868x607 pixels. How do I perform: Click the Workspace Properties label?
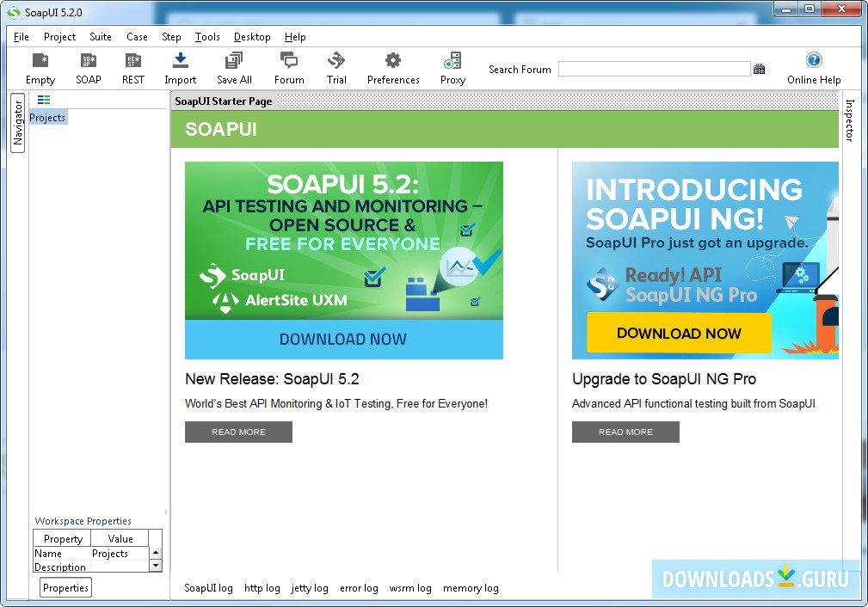click(83, 521)
